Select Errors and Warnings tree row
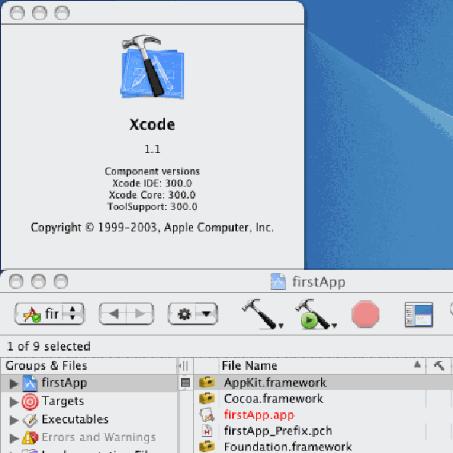453x453 pixels. 89,438
